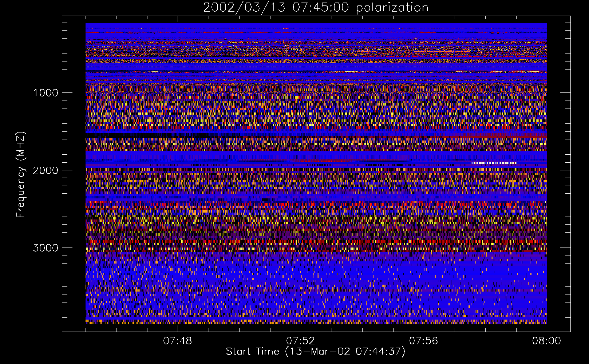The height and width of the screenshot is (364, 589).
Task: Click the white burst streak near 2000 MHz
Action: (x=495, y=163)
